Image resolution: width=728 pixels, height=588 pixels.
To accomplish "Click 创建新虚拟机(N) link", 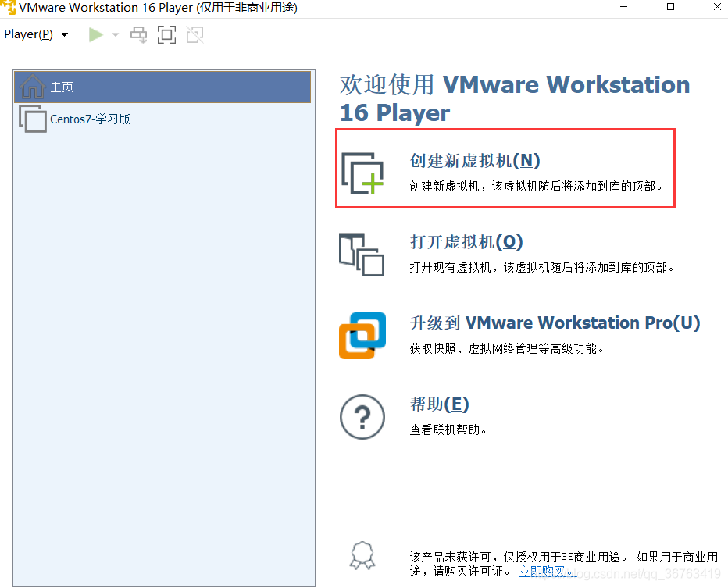I will (474, 161).
